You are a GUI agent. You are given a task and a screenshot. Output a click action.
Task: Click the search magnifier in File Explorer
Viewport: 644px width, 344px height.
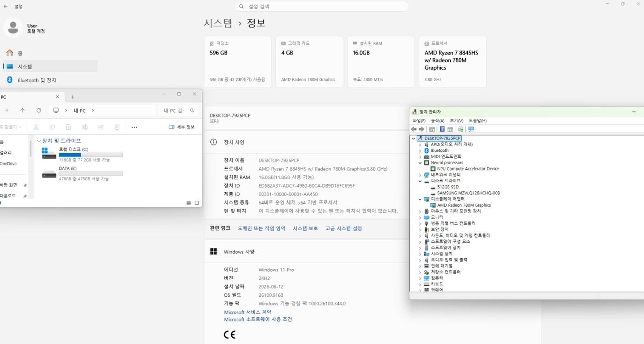[x=192, y=111]
